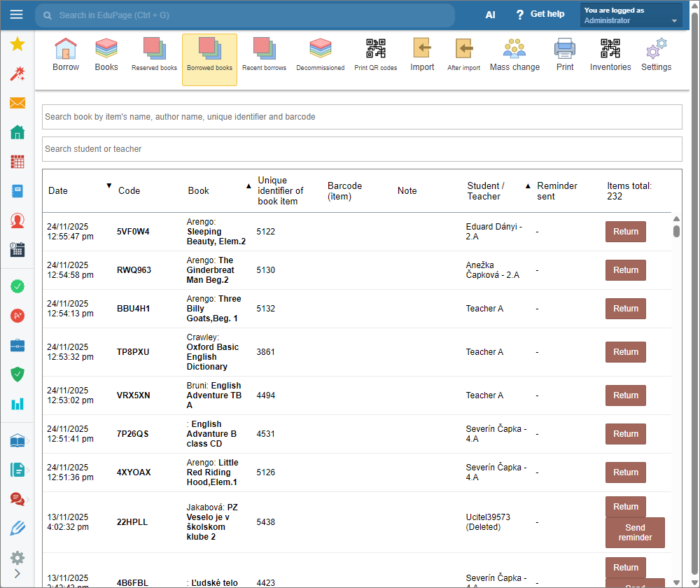700x588 pixels.
Task: Click the table's vertical scrollbar thumb
Action: pyautogui.click(x=676, y=231)
